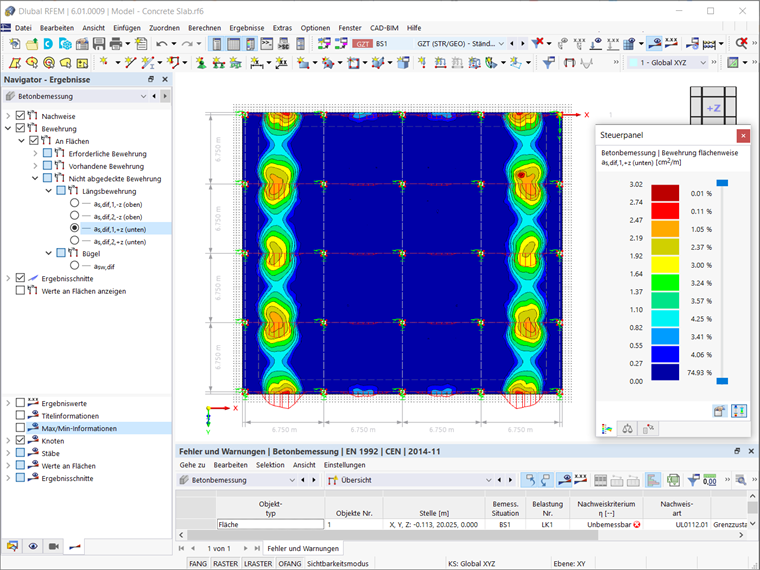
Task: Enable the Titelinformationen checkbox
Action: [20, 415]
